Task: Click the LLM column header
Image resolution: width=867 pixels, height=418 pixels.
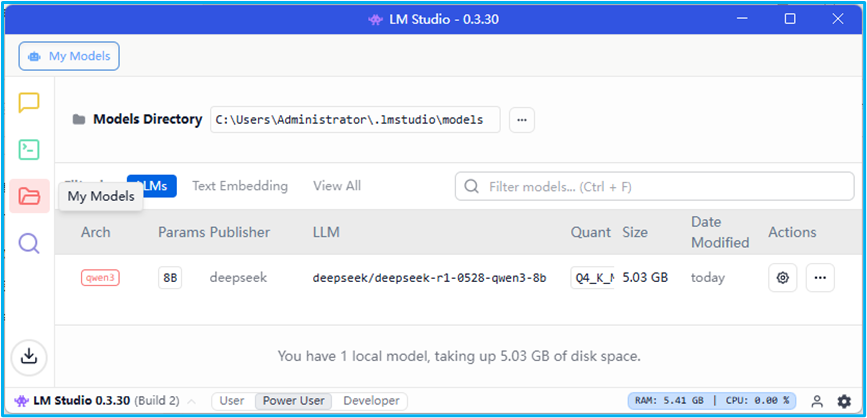Action: 326,232
